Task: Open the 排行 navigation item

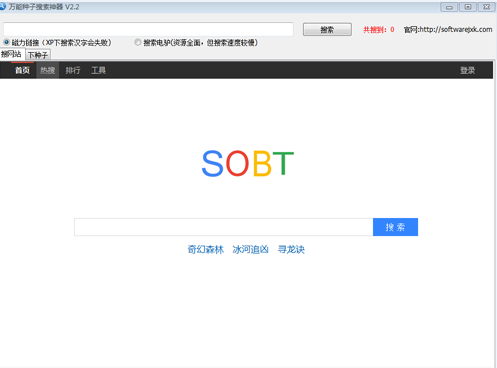Action: point(73,70)
